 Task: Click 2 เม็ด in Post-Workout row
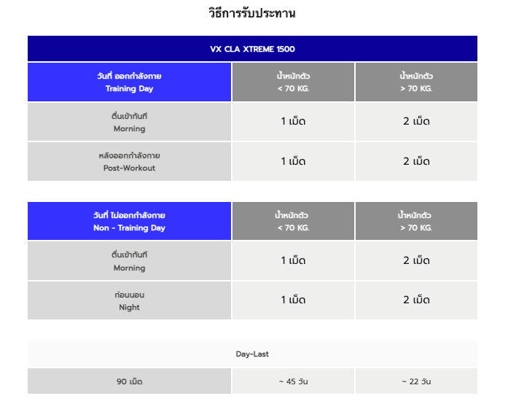coord(416,161)
